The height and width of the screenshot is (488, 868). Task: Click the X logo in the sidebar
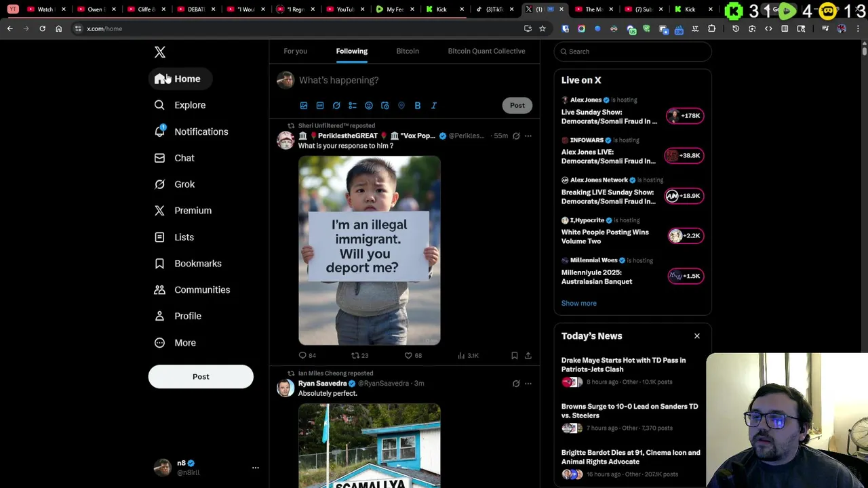pos(160,52)
